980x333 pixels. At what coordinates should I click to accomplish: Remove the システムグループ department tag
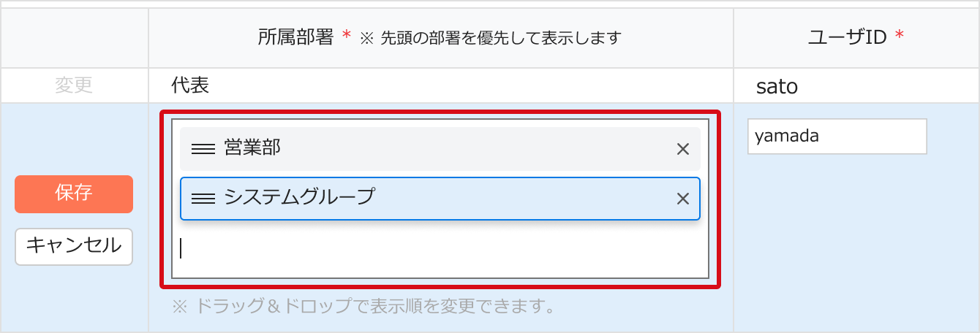(683, 199)
